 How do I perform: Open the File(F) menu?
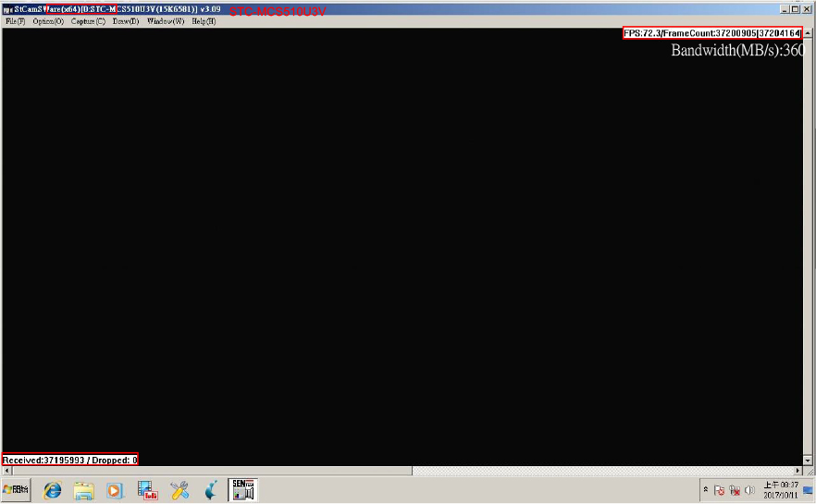(x=16, y=21)
